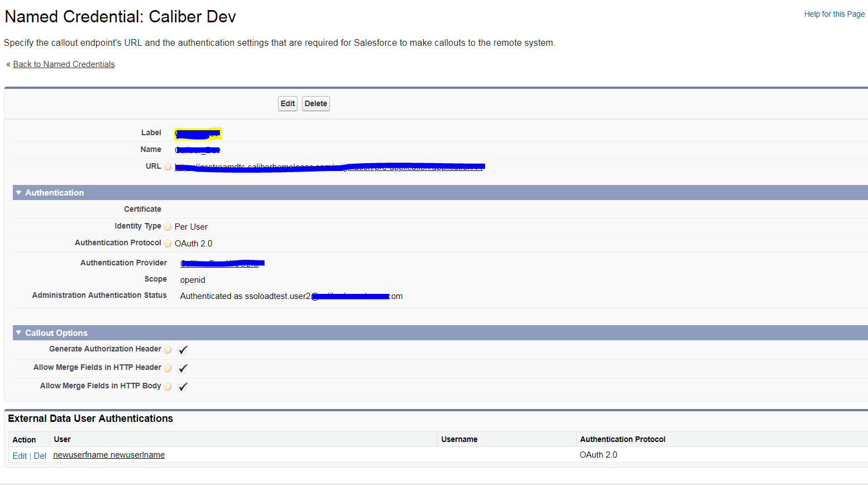Click the 'openid' scope value
Screen dimensions: 868x485
click(x=193, y=280)
